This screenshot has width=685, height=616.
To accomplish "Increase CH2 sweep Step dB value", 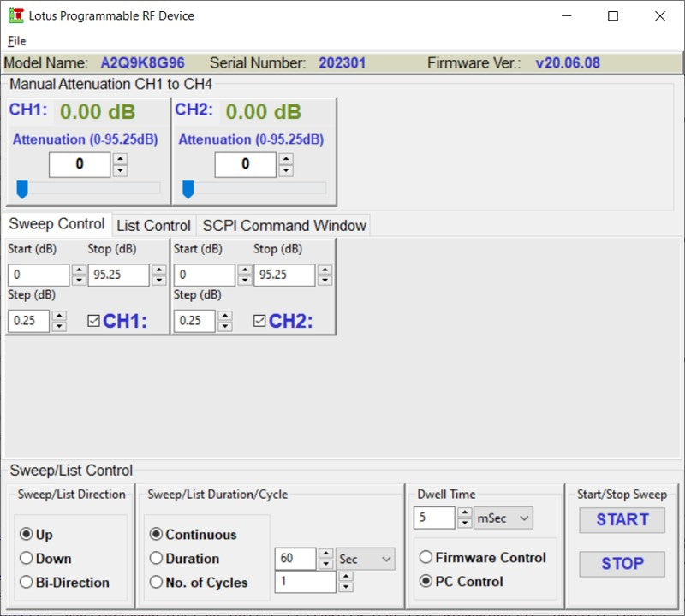I will 225,316.
